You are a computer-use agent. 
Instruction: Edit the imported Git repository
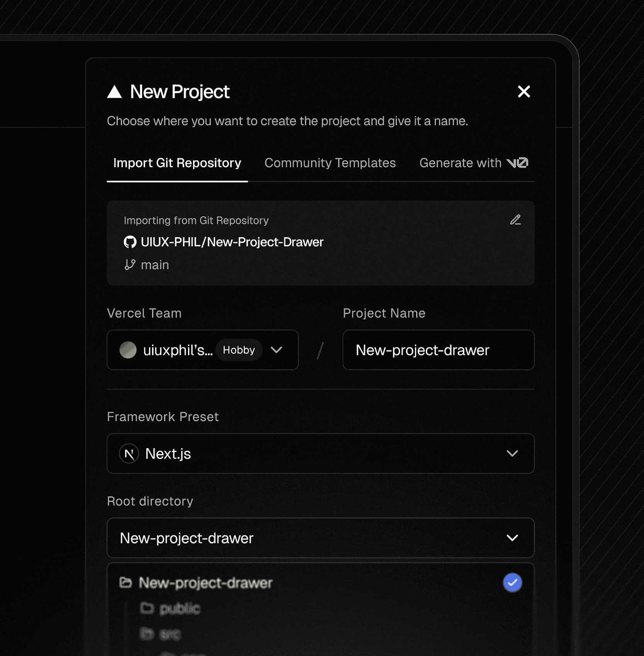coord(515,220)
